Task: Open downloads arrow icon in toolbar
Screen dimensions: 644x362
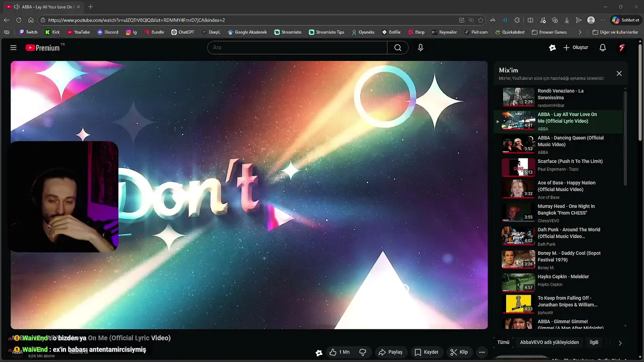Action: (567, 20)
